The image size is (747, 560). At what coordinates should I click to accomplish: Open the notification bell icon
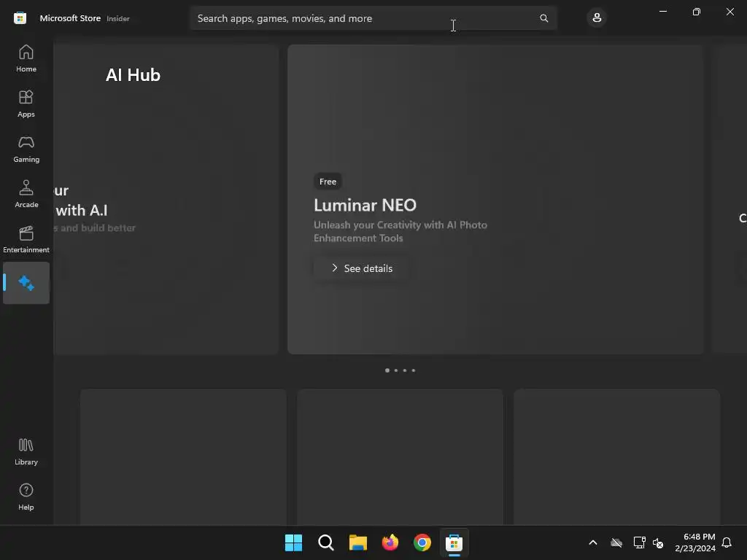727,542
